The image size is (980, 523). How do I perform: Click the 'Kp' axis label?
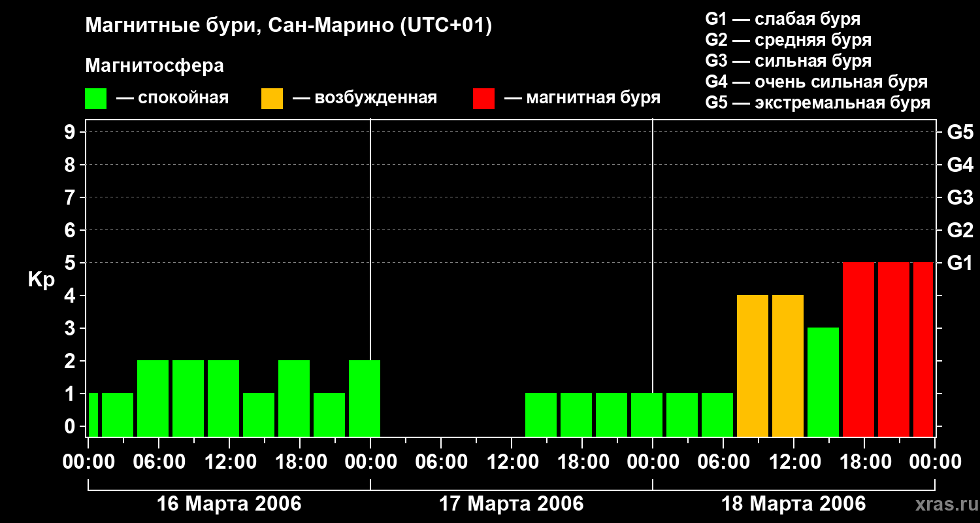(41, 280)
